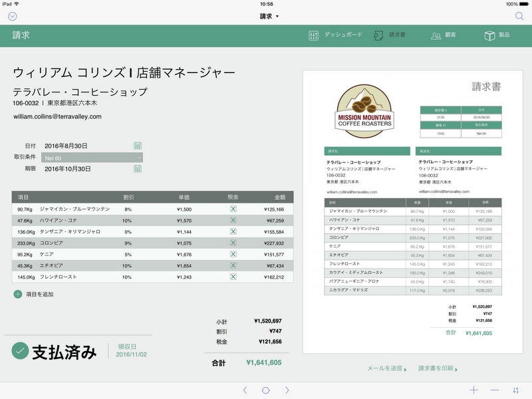The image size is (532, 399).
Task: Tap the top-left circled chevron icon
Action: click(x=13, y=16)
